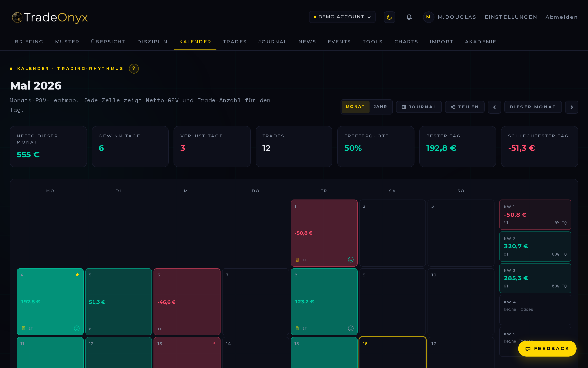Click the Trades 12 stat card

[294, 147]
